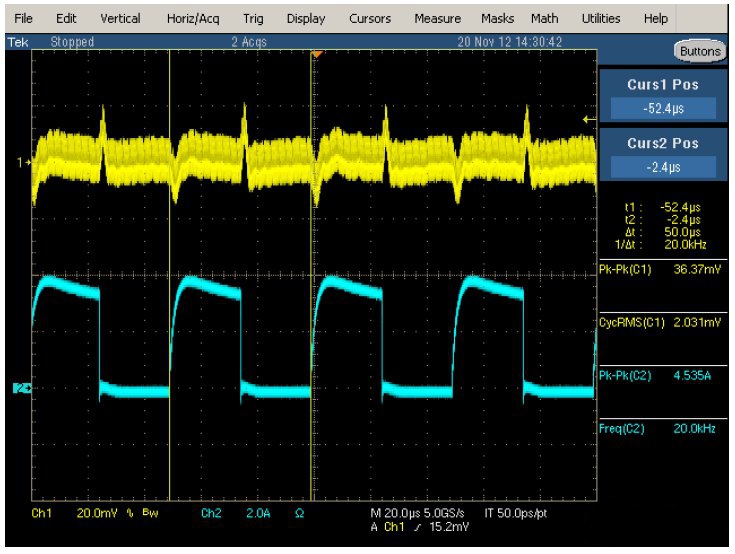Image resolution: width=735 pixels, height=554 pixels.
Task: Click the 20 Nov 12 timestamp
Action: pos(510,42)
